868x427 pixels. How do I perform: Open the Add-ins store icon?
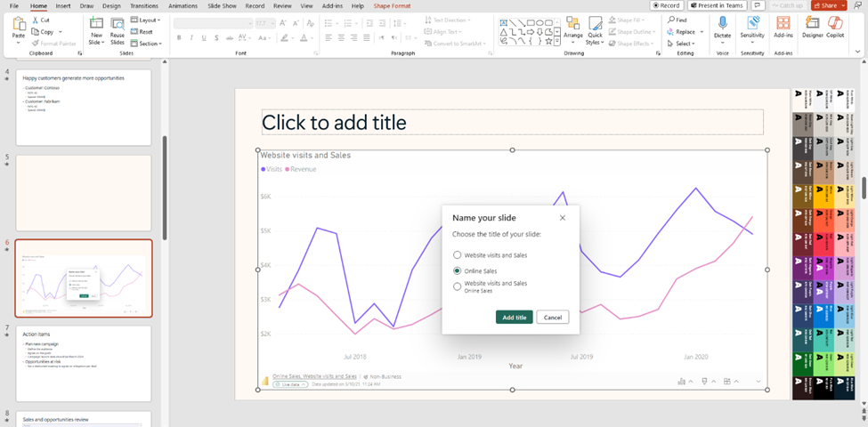click(x=783, y=22)
